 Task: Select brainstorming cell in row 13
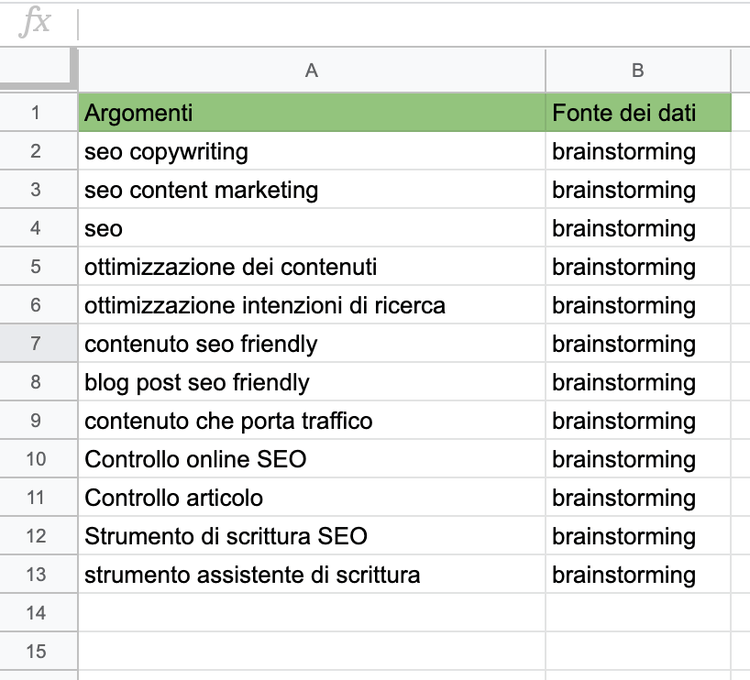point(638,574)
